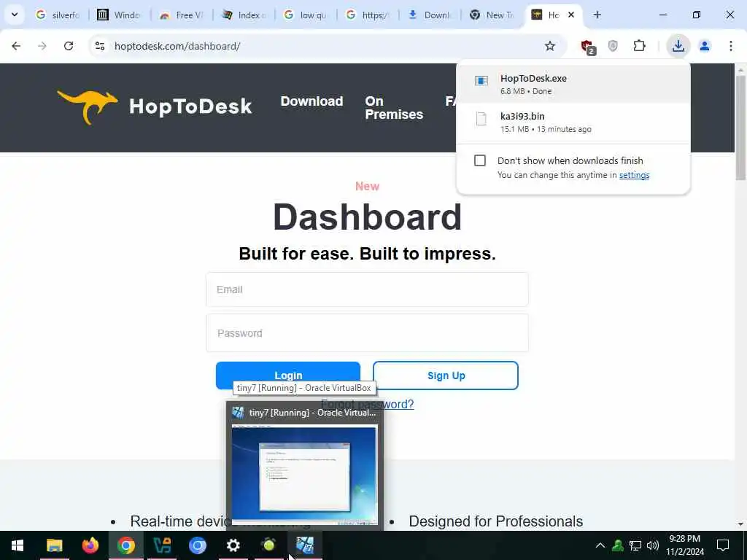The image size is (747, 560).
Task: Open the green apple taskbar icon
Action: (x=268, y=545)
